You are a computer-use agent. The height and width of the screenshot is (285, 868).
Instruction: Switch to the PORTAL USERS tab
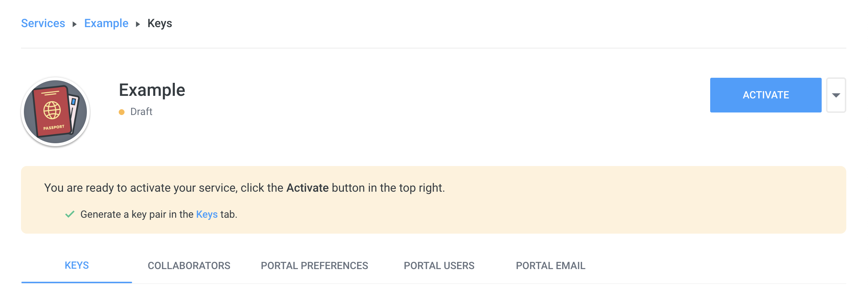pyautogui.click(x=439, y=265)
